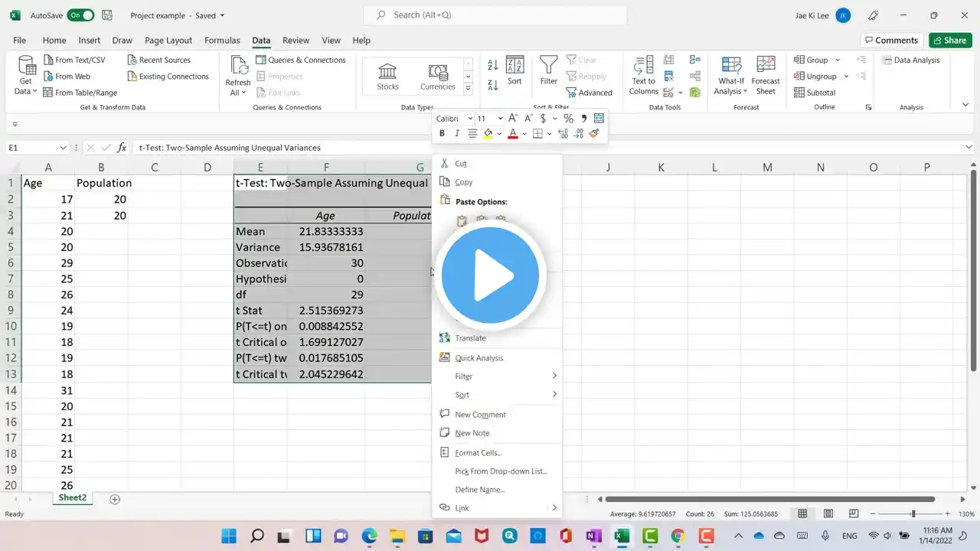
Task: Choose Format Cells from context menu
Action: click(x=478, y=453)
